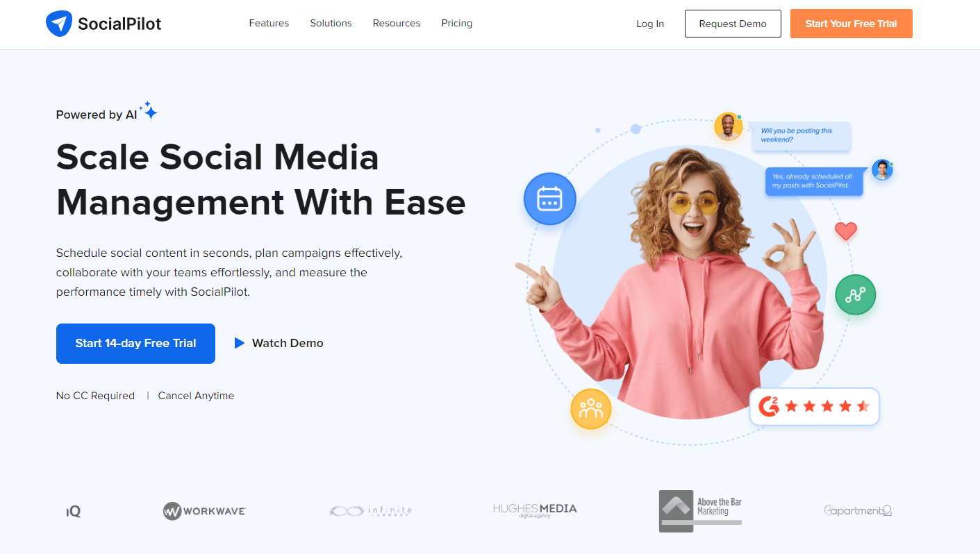Viewport: 980px width, 554px height.
Task: Click the 'Scale Social Media Management With Ease' headline
Action: [x=260, y=180]
